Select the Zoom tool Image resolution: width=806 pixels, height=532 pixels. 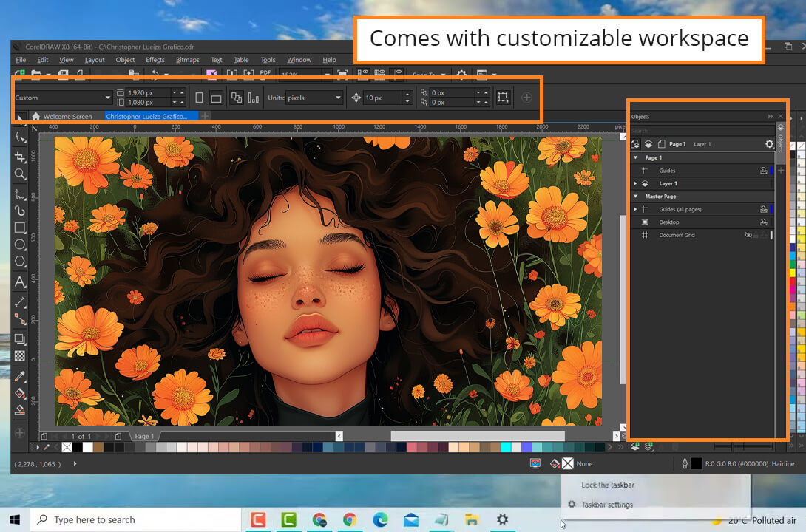click(x=20, y=174)
